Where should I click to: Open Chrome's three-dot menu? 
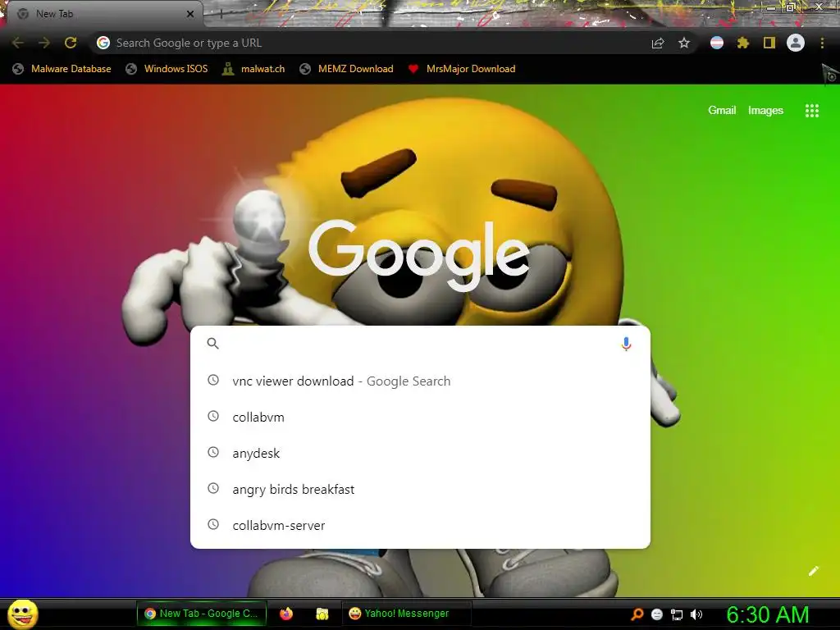[822, 43]
